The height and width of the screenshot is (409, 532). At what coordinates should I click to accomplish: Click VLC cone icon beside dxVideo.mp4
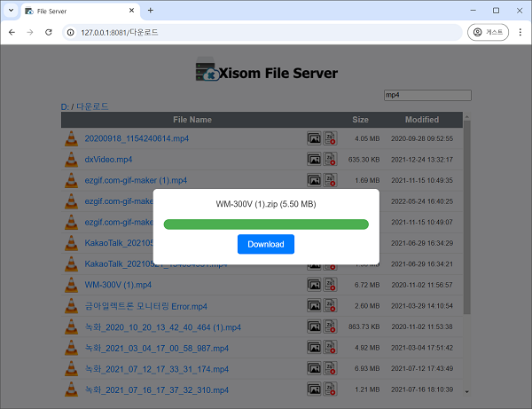click(x=71, y=160)
